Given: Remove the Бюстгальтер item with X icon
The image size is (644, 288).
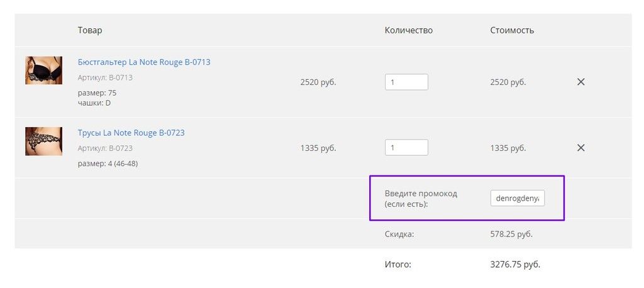Looking at the screenshot, I should tap(580, 82).
